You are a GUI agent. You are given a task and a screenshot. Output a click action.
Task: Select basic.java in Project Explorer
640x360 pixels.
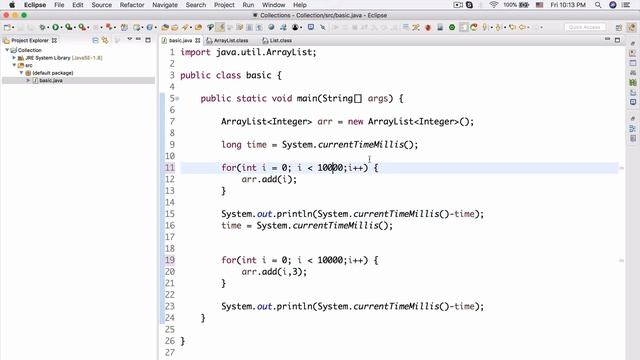tap(51, 80)
